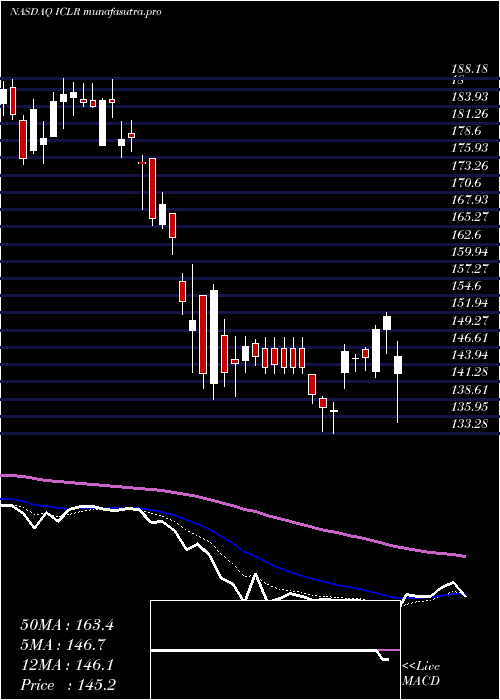
Task: Click the 133.28 price level label
Action: [470, 424]
